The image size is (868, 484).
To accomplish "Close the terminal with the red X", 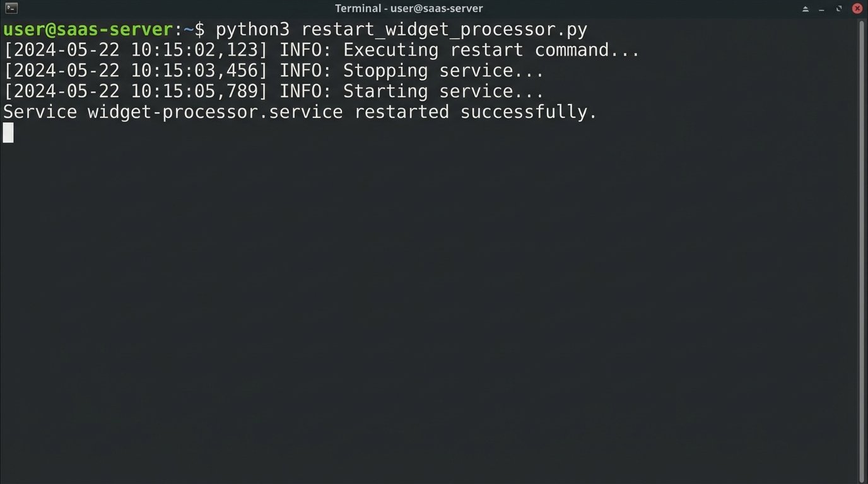I will pos(857,8).
